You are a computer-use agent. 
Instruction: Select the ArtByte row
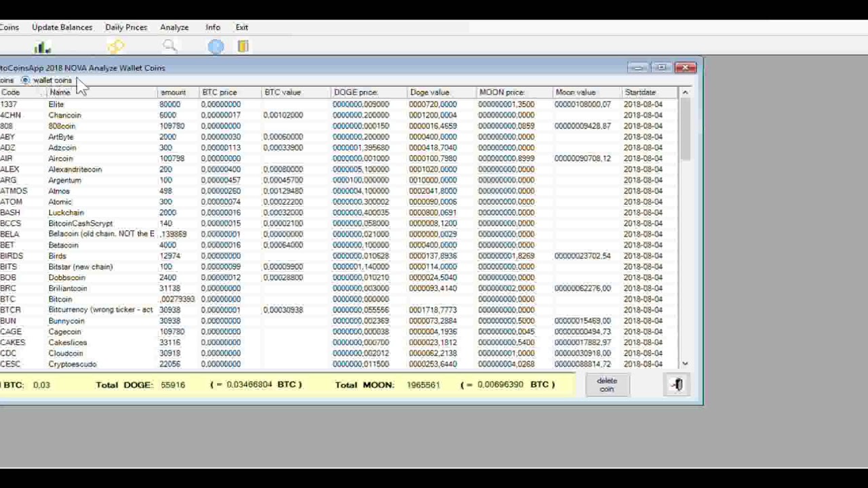[339, 137]
